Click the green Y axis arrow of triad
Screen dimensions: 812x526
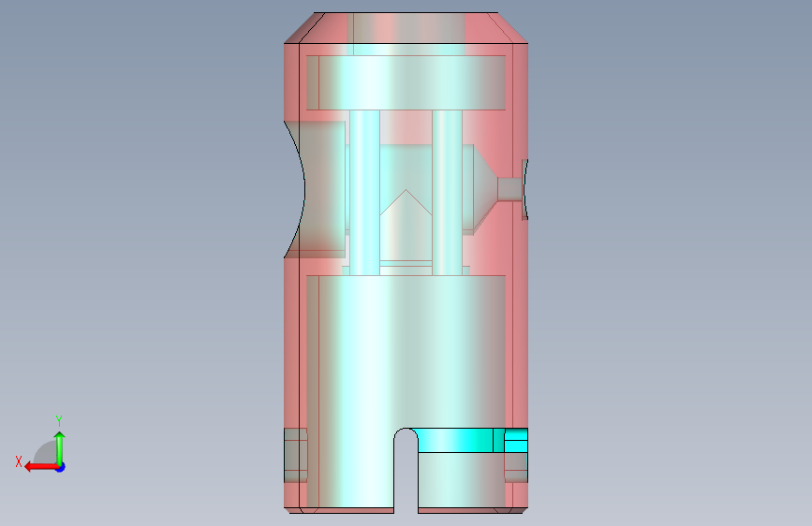click(x=60, y=448)
